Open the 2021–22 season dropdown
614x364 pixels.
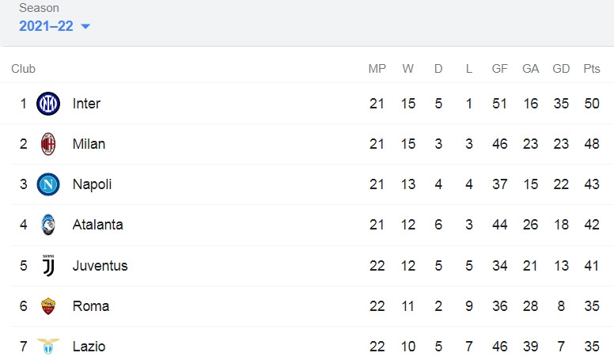click(x=55, y=26)
